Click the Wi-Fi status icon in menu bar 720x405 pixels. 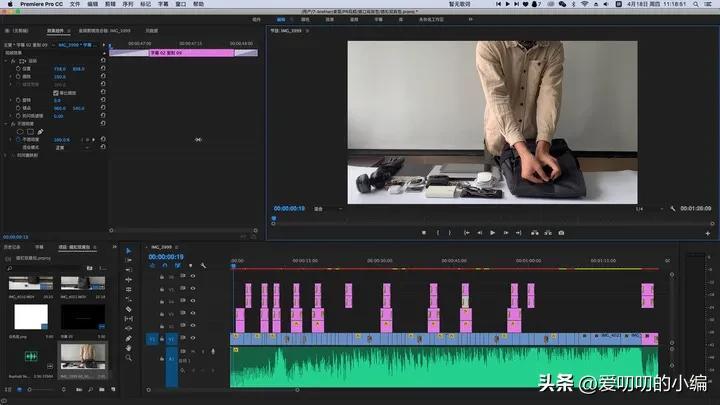pos(585,4)
